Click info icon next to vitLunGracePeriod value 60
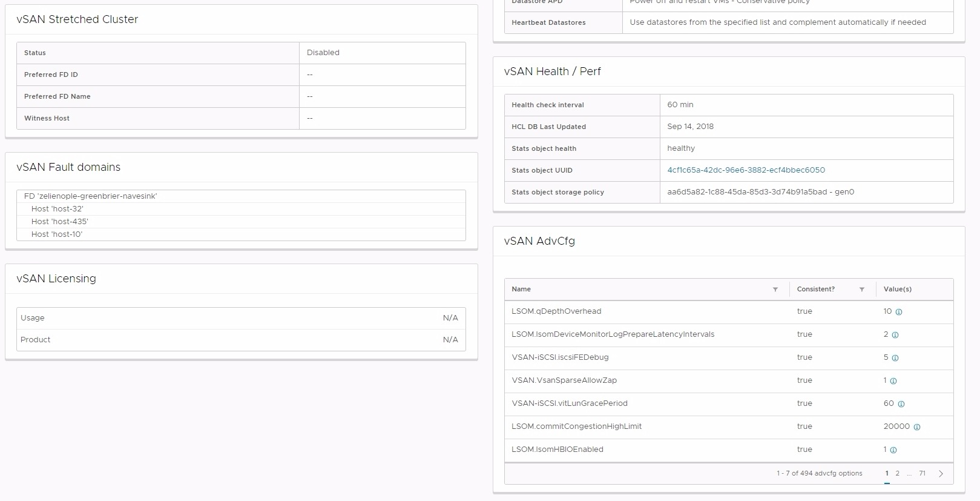This screenshot has height=501, width=980. click(901, 404)
